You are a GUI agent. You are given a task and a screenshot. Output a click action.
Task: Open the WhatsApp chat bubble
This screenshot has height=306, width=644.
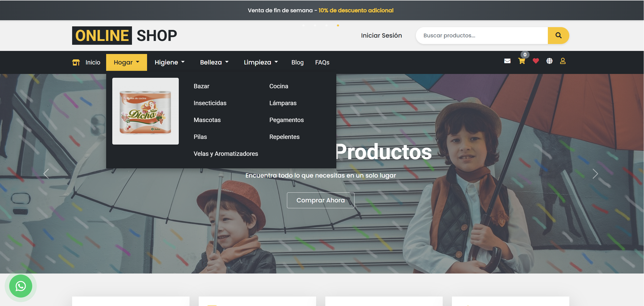(20, 286)
